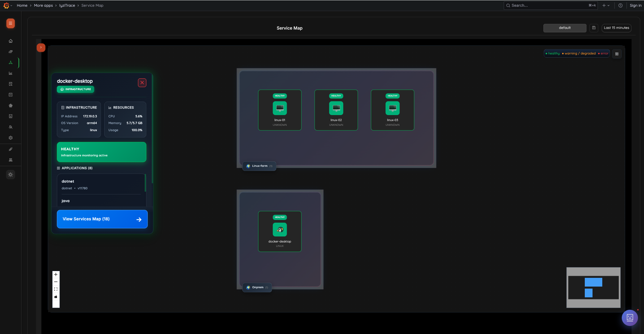Click the Sign in link
Viewport: 644px width, 334px height.
(x=636, y=5)
